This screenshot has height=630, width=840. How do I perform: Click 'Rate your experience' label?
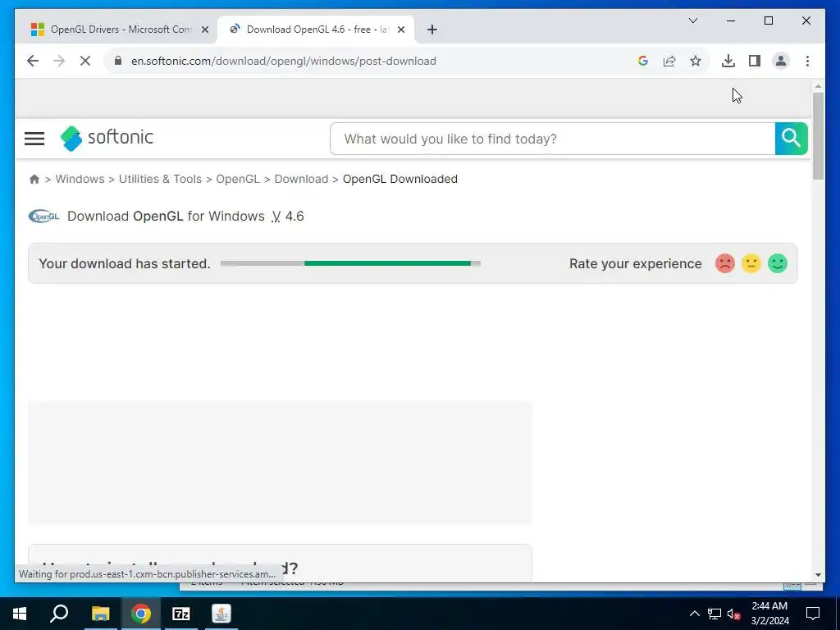point(636,263)
